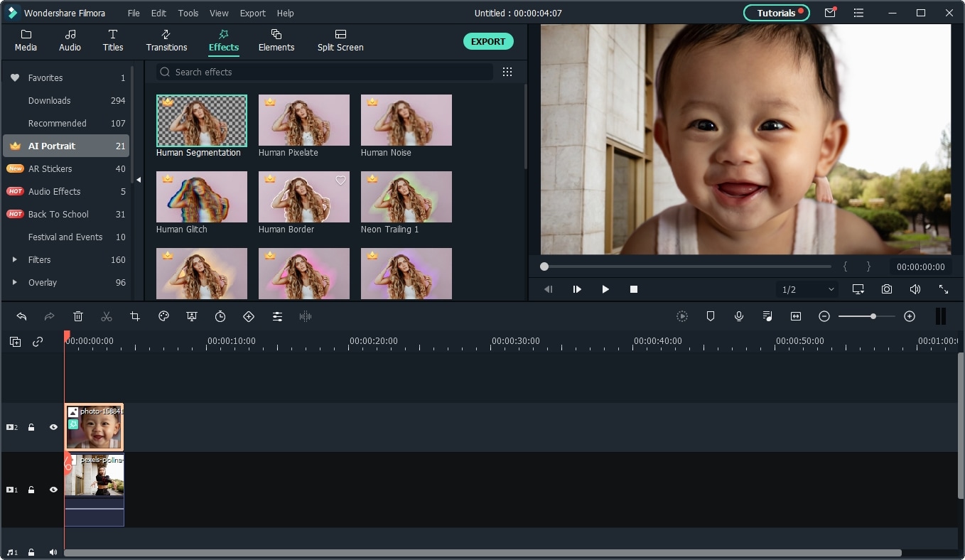Click the green EXPORT button
The image size is (965, 560).
[488, 41]
